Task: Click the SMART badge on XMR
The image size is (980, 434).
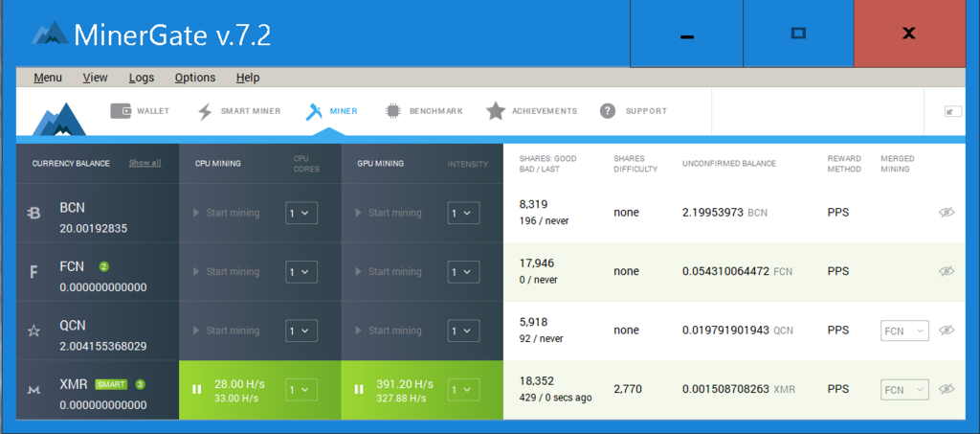Action: point(111,384)
